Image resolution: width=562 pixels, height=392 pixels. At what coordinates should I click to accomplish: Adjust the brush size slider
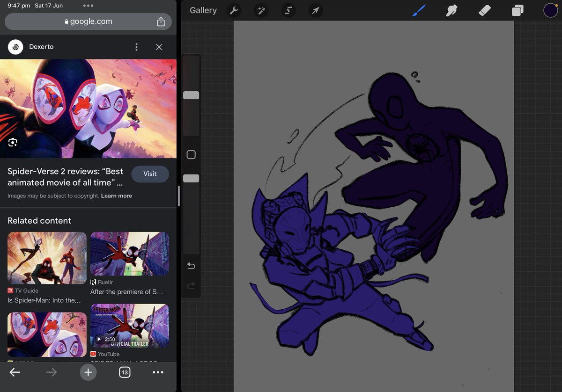point(191,95)
